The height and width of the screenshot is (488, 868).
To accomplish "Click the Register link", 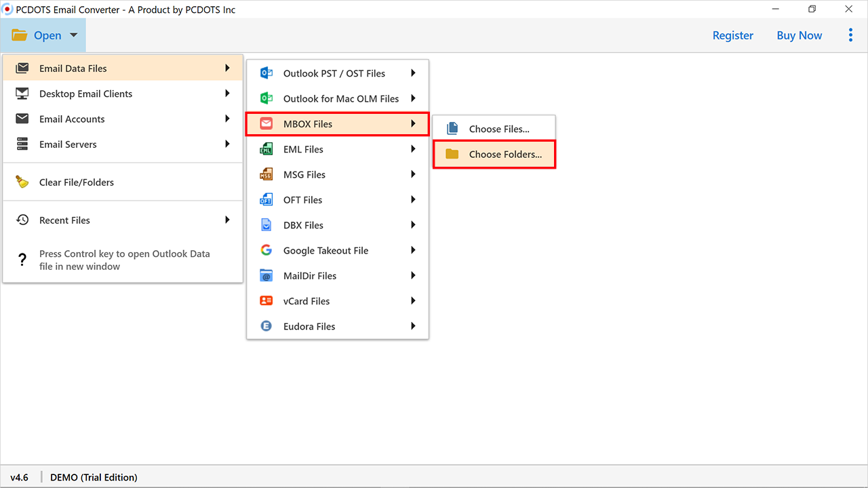I will tap(732, 35).
